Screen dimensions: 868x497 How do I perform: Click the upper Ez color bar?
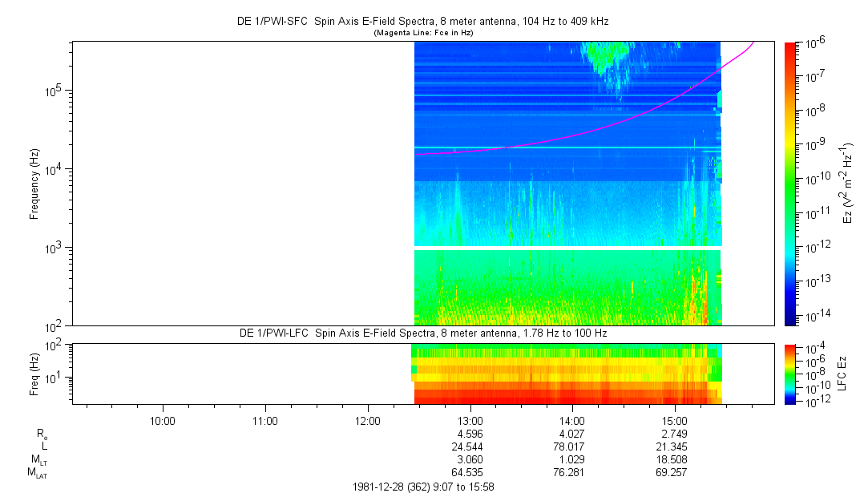pyautogui.click(x=790, y=183)
